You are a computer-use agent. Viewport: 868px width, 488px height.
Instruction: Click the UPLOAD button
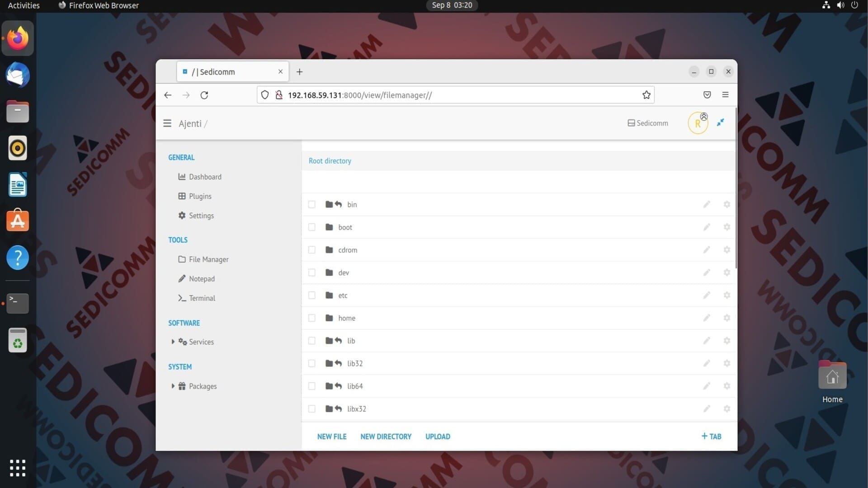(x=438, y=436)
